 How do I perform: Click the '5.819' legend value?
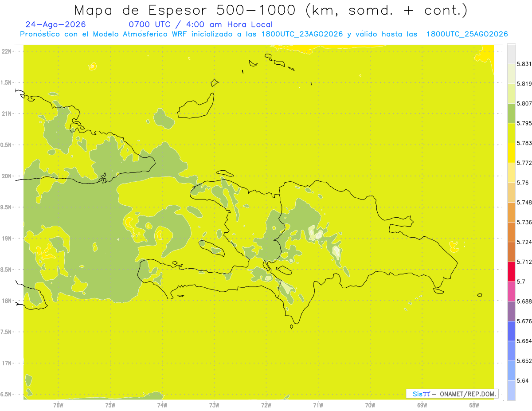coord(524,84)
